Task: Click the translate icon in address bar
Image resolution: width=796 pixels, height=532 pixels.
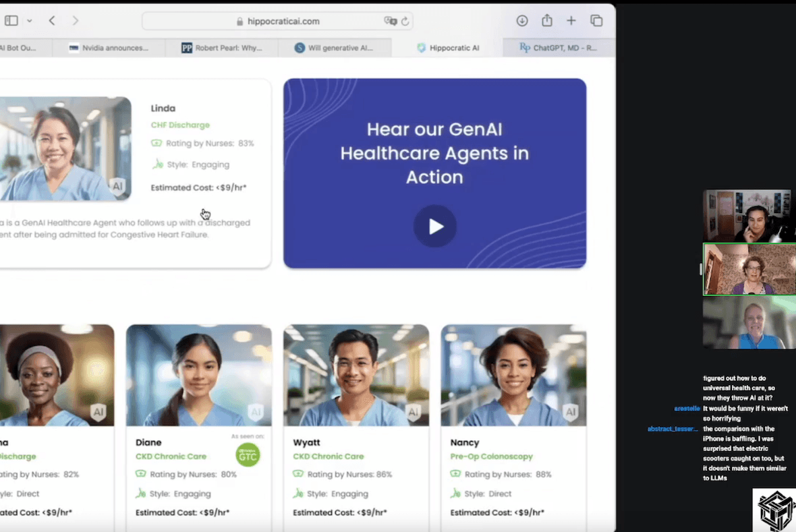Action: point(390,21)
